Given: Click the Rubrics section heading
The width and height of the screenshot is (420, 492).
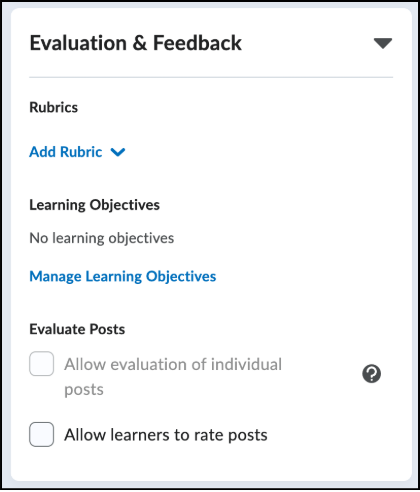Looking at the screenshot, I should point(54,107).
